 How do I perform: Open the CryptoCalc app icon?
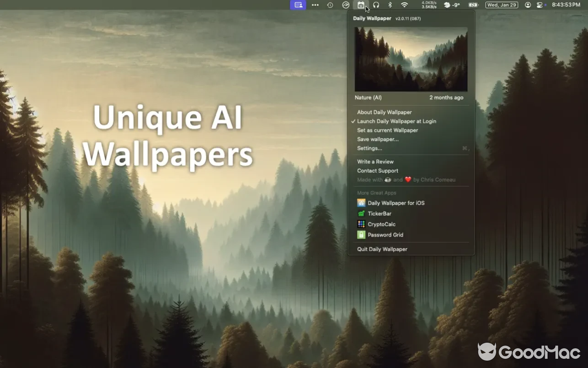(361, 224)
